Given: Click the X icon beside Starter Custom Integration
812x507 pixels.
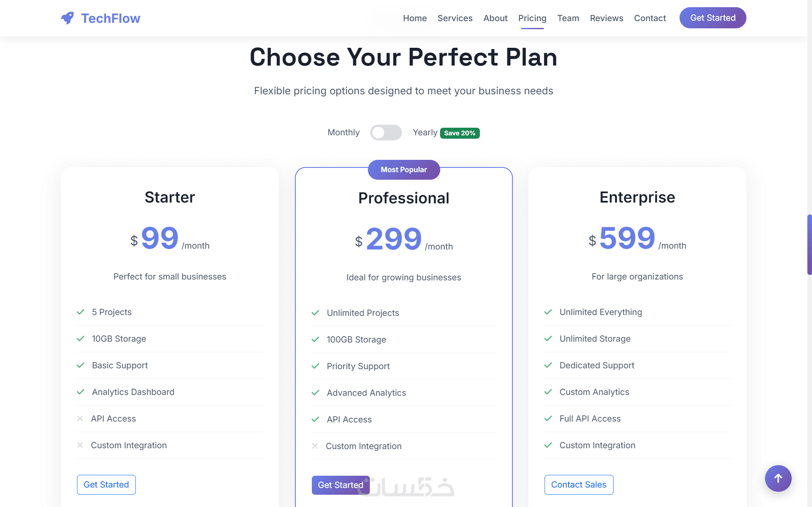Looking at the screenshot, I should coord(80,445).
